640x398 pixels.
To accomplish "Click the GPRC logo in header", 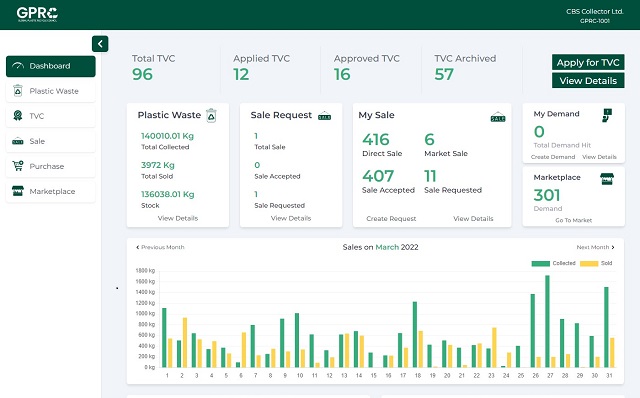I will pyautogui.click(x=37, y=14).
